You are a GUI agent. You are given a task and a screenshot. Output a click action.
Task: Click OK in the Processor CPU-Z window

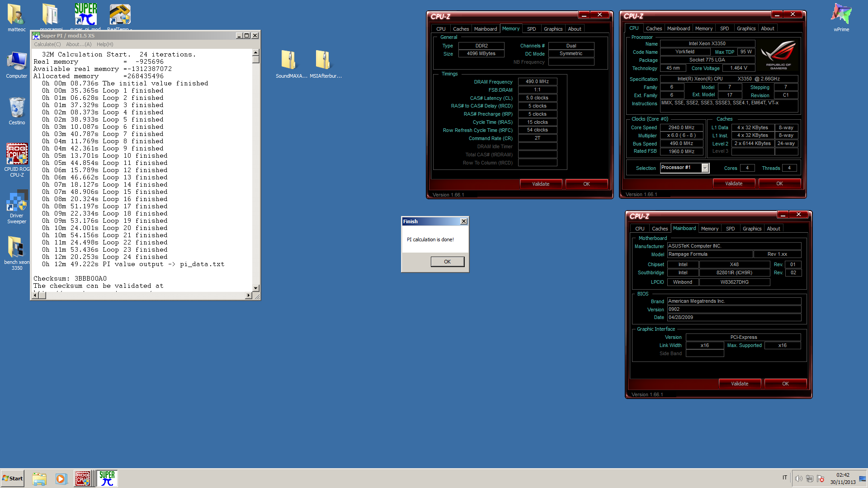[779, 183]
